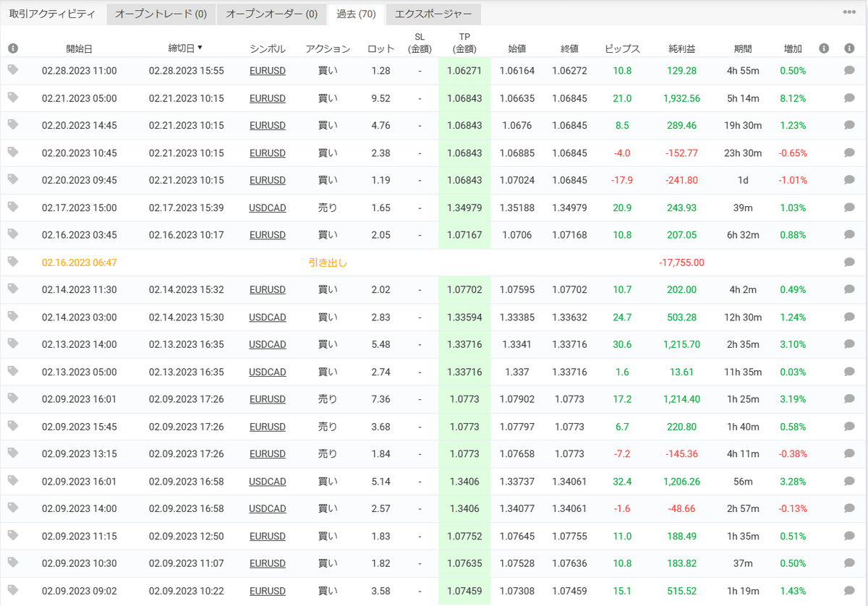
Task: Click the comment bubble on the 1,932.56 profit trade
Action: point(848,98)
